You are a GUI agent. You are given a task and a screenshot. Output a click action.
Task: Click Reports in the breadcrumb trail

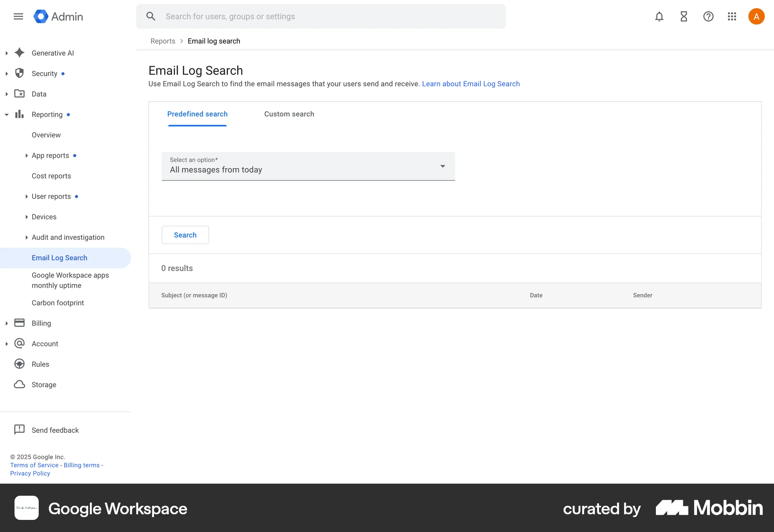click(x=162, y=41)
